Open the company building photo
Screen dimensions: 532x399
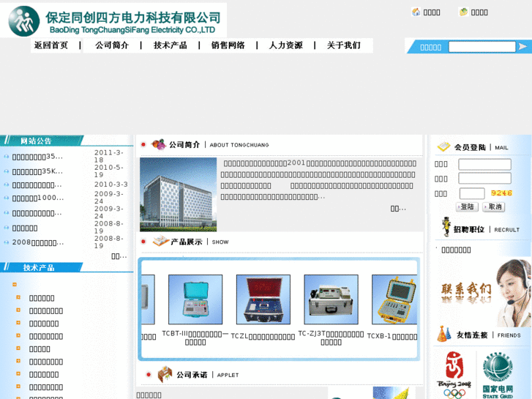178,194
